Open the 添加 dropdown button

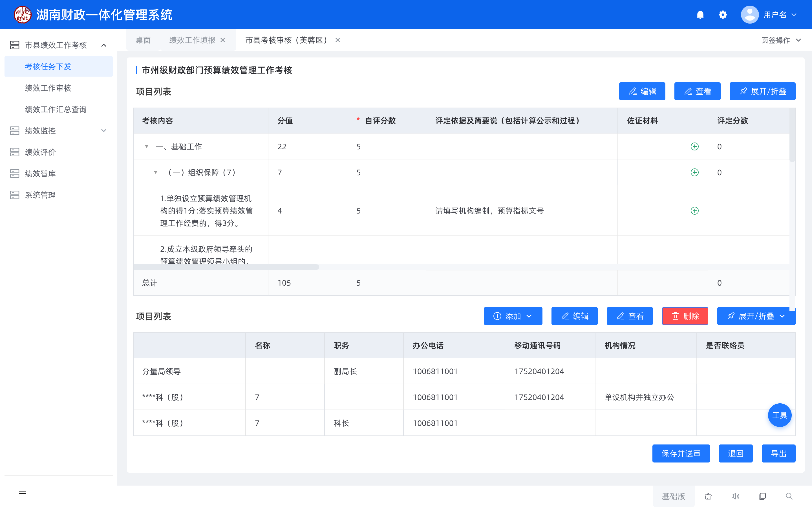point(513,316)
